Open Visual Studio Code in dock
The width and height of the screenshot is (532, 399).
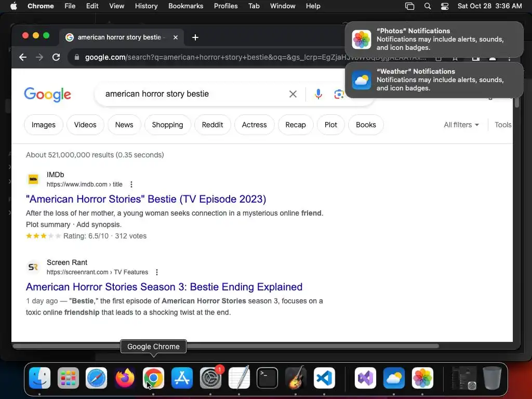(x=324, y=378)
